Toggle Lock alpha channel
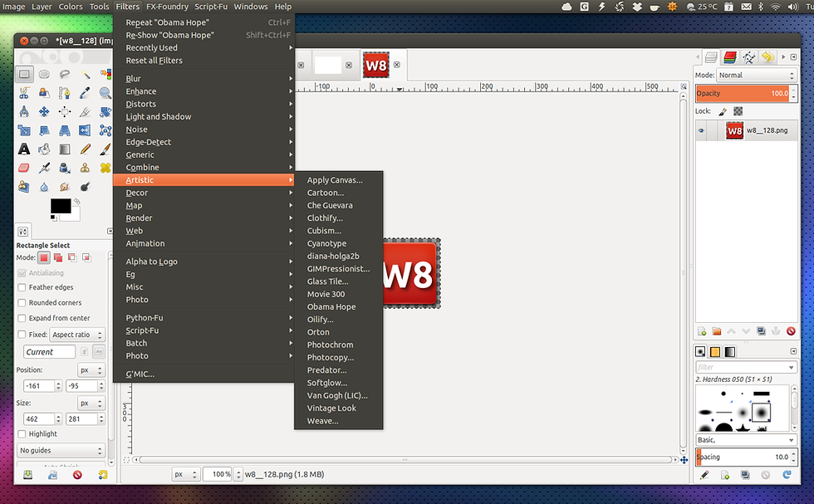This screenshot has width=814, height=504. tap(738, 111)
